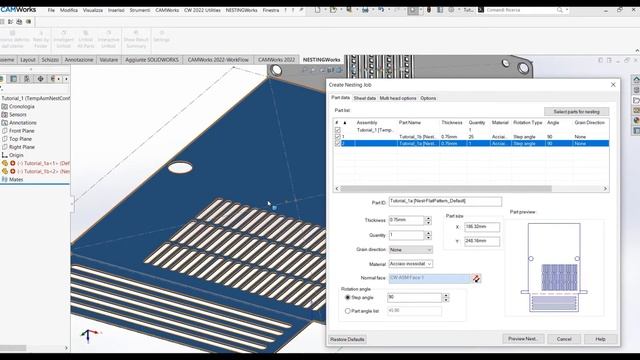The height and width of the screenshot is (360, 640).
Task: Open the Aggiunte SOLIDWORKS ribbon tab
Action: coord(152,60)
